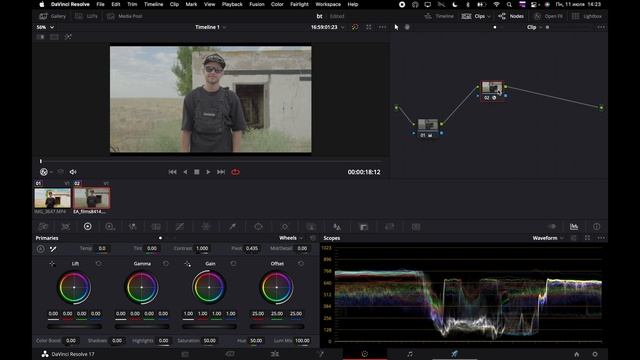Open the Camera Raw palette icon
Screen dimensions: 640x360
pyautogui.click(x=43, y=227)
